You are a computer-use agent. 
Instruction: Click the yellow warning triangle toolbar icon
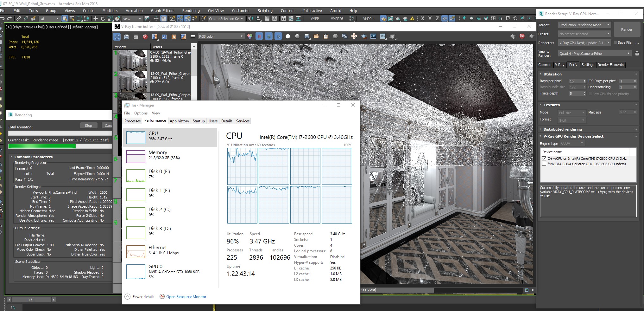point(412,19)
